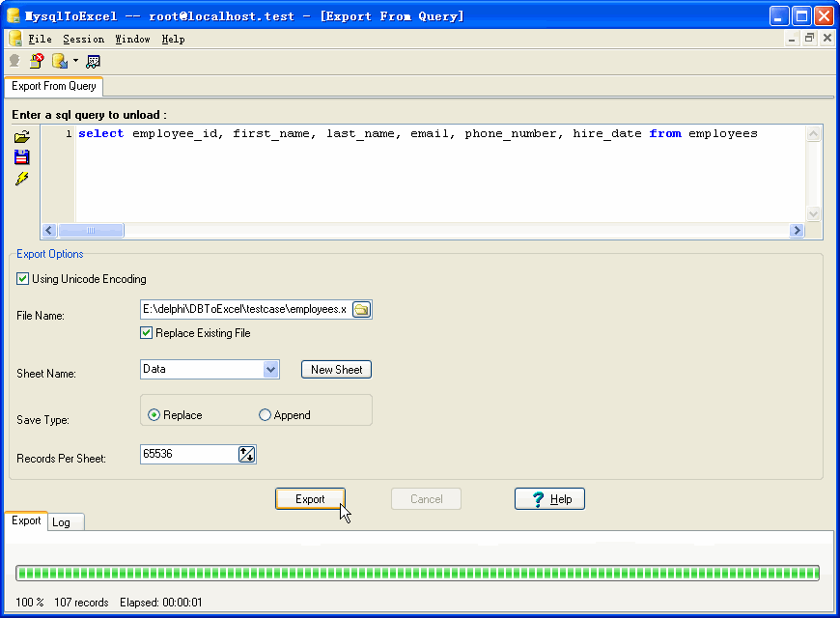Viewport: 840px width, 618px height.
Task: Switch to the Export output tab
Action: pos(26,520)
